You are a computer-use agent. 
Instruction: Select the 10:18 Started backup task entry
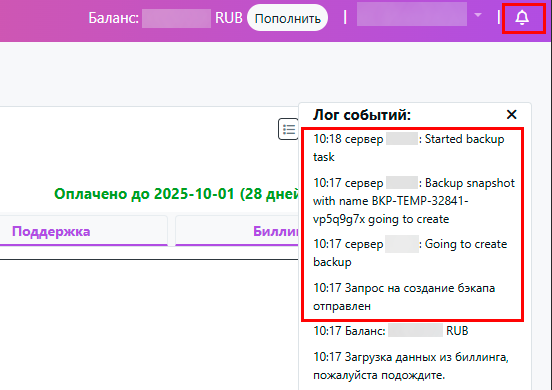pos(409,148)
